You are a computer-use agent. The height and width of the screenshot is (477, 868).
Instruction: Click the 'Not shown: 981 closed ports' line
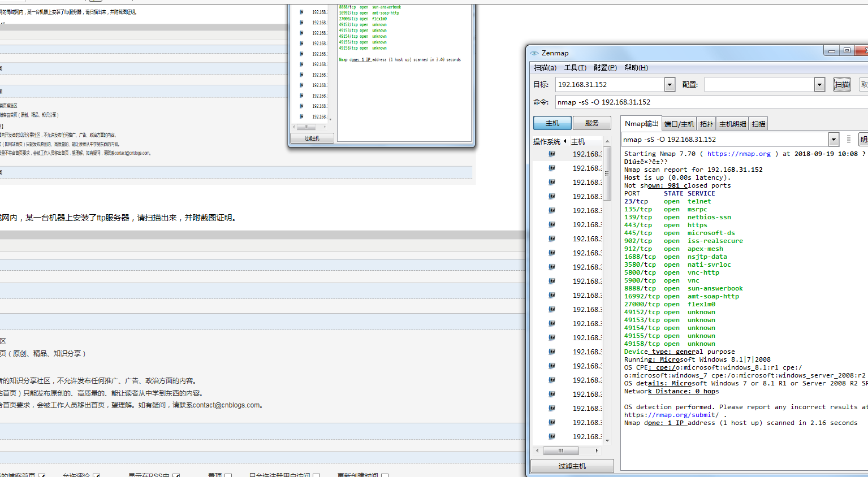(677, 185)
